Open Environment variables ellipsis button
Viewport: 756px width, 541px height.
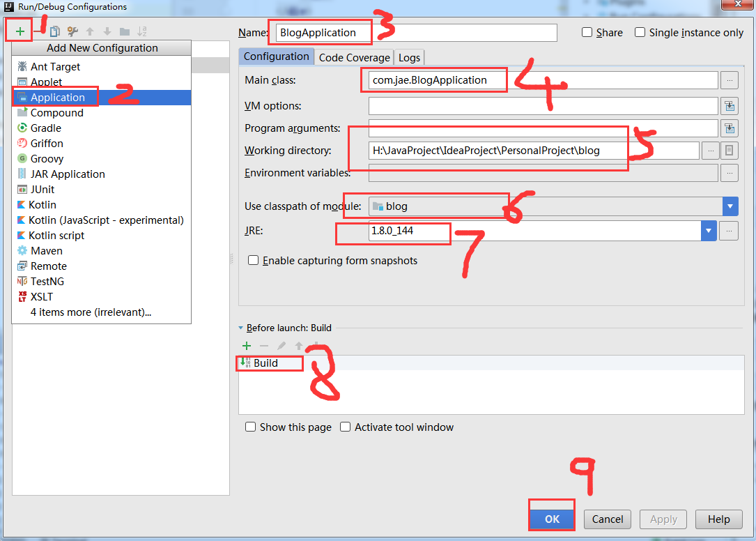point(730,173)
